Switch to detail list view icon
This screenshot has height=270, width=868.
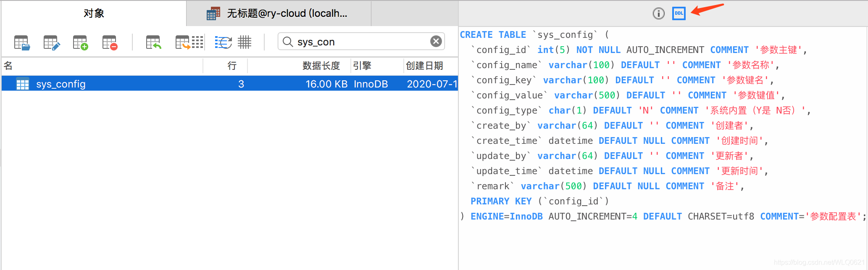[x=223, y=42]
